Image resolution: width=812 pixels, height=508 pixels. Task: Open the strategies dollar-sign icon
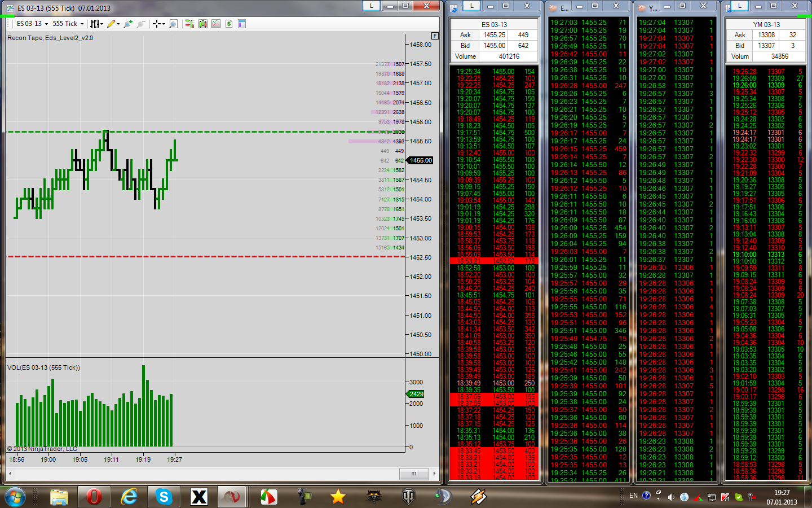(x=229, y=24)
